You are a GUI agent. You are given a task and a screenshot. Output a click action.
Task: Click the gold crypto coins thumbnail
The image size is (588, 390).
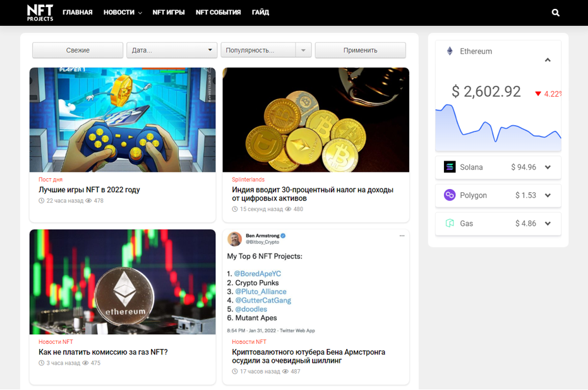(x=316, y=119)
